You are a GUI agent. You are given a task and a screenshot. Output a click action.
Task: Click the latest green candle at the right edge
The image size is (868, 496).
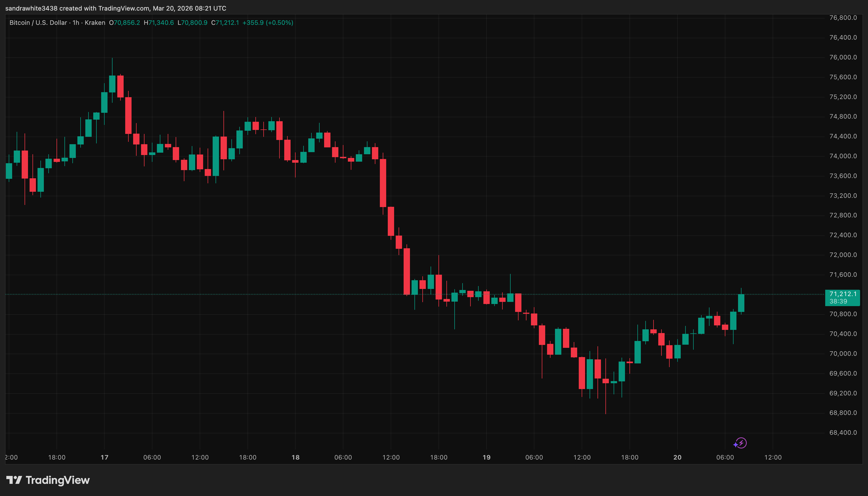(741, 303)
